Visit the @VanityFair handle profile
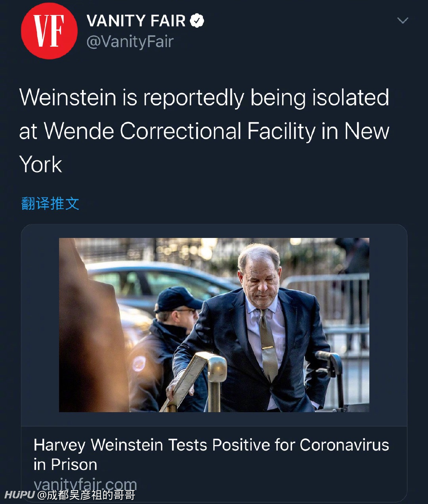 130,42
